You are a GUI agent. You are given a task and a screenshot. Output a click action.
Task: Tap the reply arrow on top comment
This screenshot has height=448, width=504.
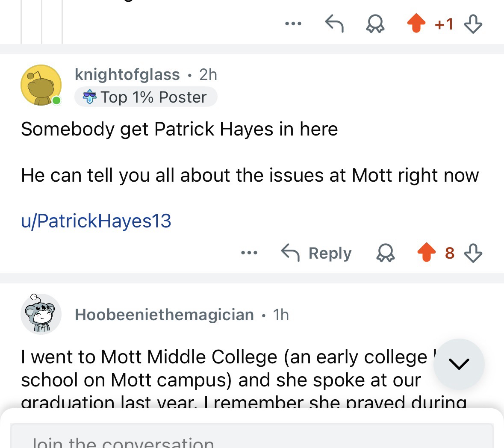click(x=334, y=24)
